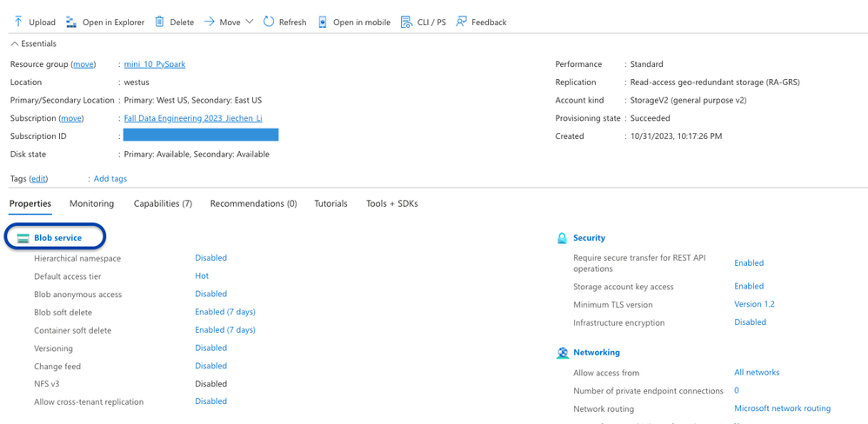868x424 pixels.
Task: Click Allow cross-tenant replication Disabled value
Action: point(210,401)
